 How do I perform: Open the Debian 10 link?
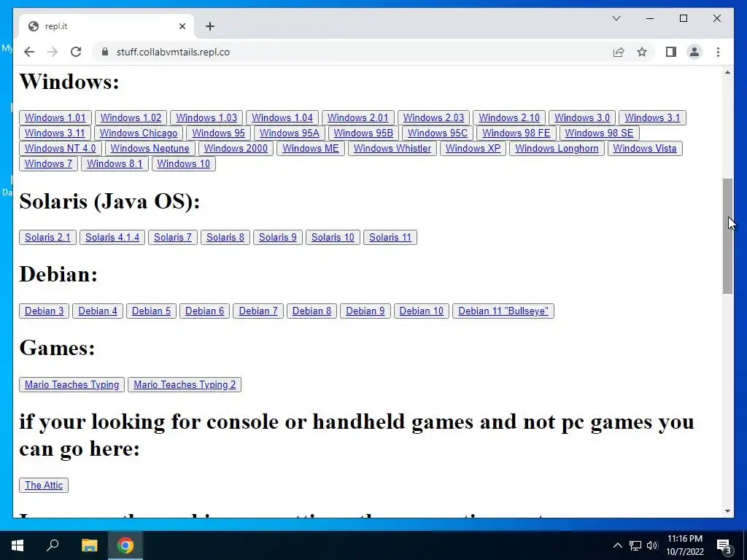pyautogui.click(x=422, y=311)
